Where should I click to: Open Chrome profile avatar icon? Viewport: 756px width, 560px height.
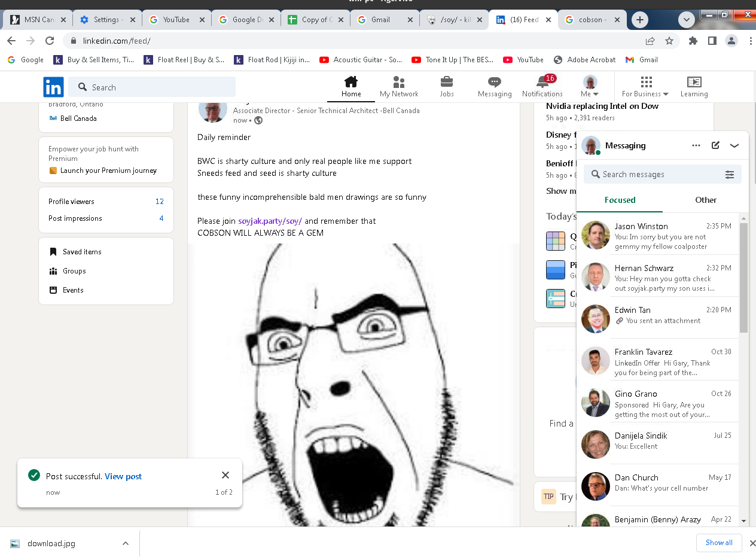pyautogui.click(x=731, y=41)
